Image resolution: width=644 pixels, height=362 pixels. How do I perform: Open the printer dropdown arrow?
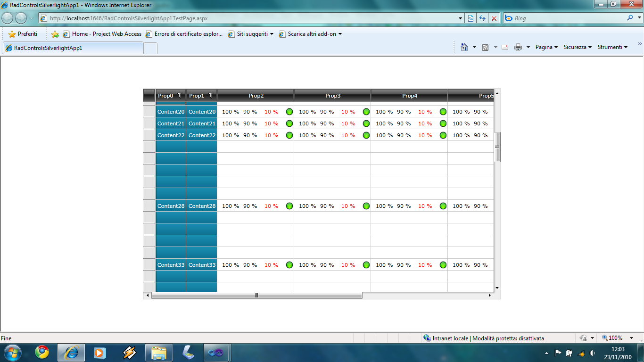[528, 47]
